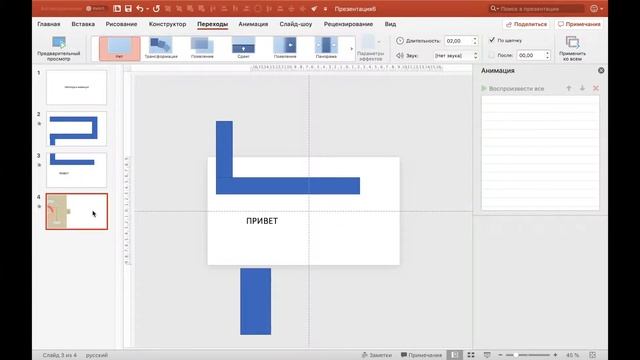Click the zoom in plus icon
Viewport: 640px width, 360px height.
click(x=555, y=355)
